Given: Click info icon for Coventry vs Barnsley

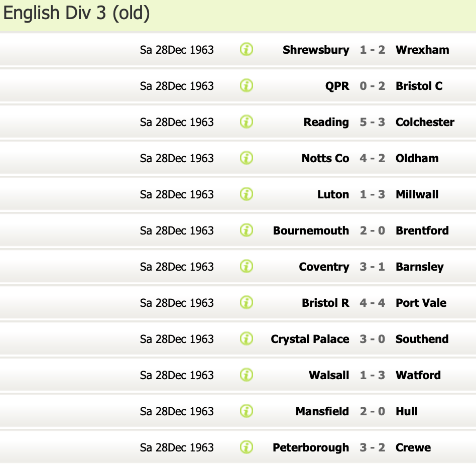Looking at the screenshot, I should (246, 267).
